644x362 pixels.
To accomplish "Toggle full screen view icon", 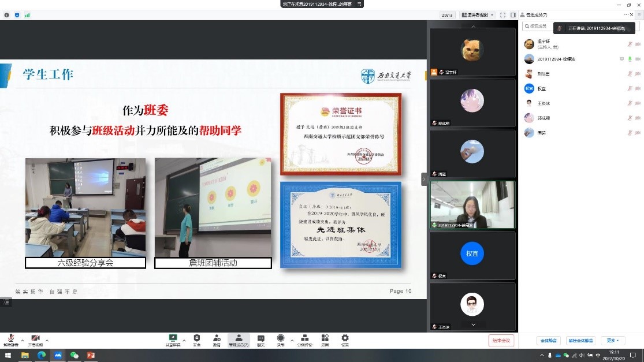I will pos(502,15).
